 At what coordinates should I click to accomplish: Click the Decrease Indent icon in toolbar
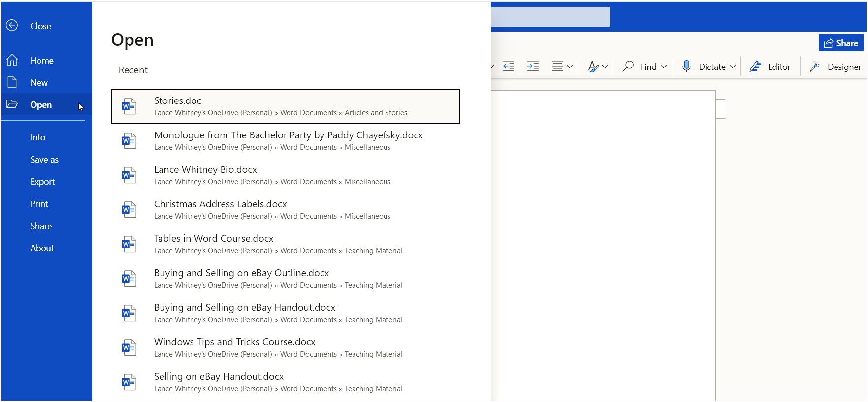(509, 66)
